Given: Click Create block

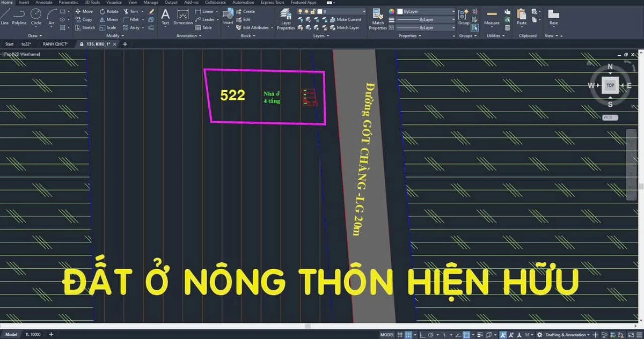Looking at the screenshot, I should pyautogui.click(x=245, y=11).
